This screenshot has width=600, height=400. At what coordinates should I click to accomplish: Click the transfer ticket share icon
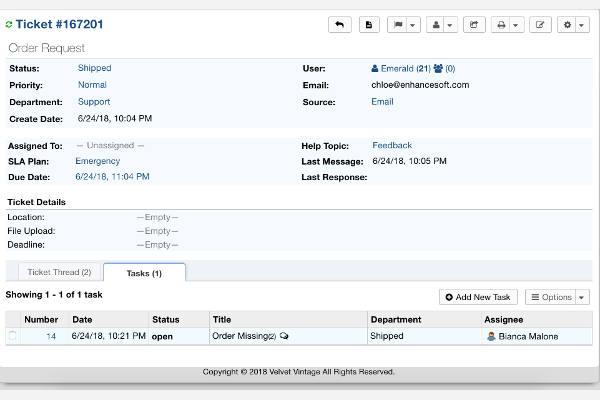(x=474, y=25)
